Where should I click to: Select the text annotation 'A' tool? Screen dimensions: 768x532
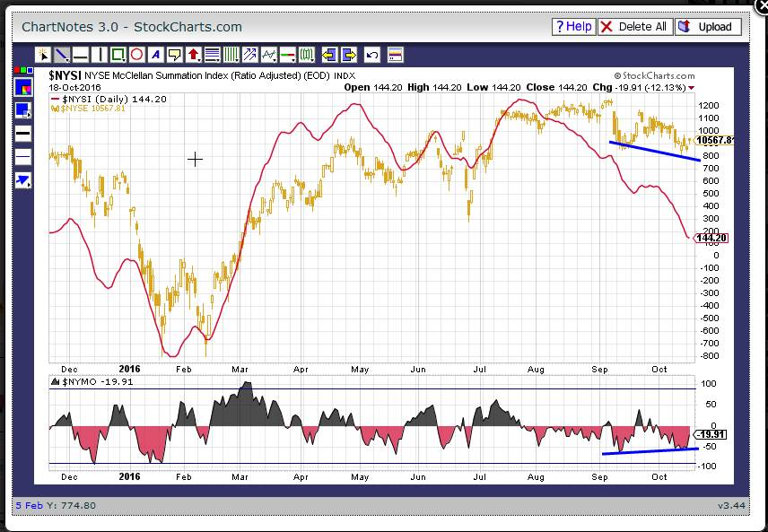156,54
